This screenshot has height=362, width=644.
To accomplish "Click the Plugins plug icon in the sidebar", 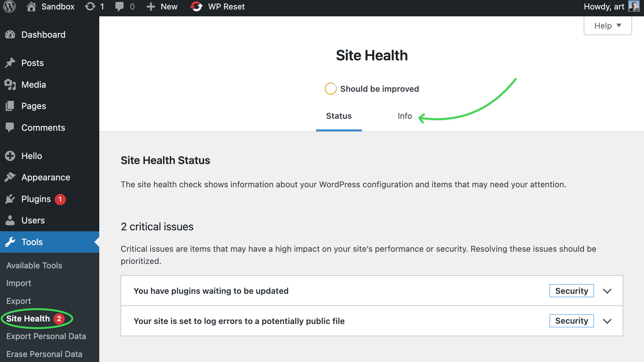I will 10,199.
